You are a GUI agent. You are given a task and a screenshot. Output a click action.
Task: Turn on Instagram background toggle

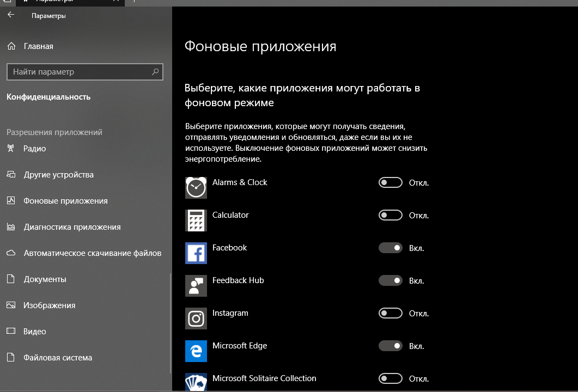391,313
